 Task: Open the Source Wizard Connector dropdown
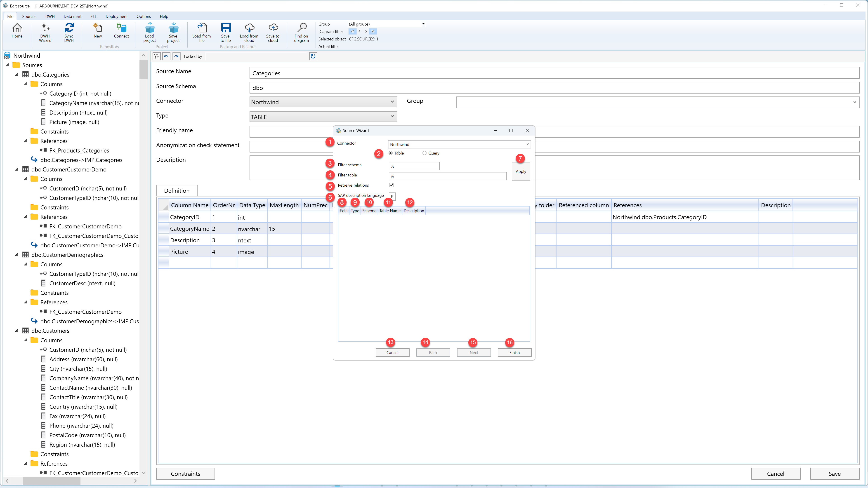point(527,144)
